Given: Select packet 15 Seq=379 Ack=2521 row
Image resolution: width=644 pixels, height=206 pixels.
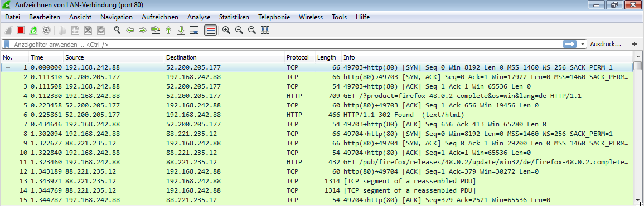Looking at the screenshot, I should [x=317, y=200].
